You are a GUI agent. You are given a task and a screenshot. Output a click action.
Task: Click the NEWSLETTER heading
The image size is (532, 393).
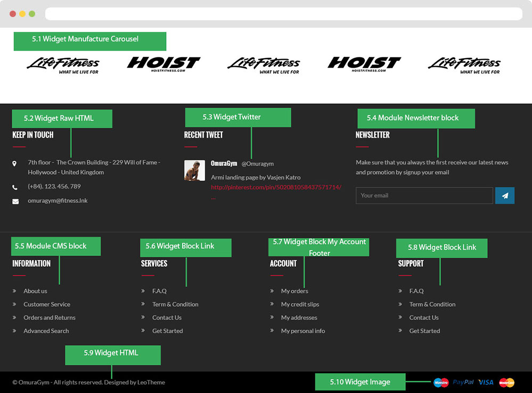[x=373, y=135]
